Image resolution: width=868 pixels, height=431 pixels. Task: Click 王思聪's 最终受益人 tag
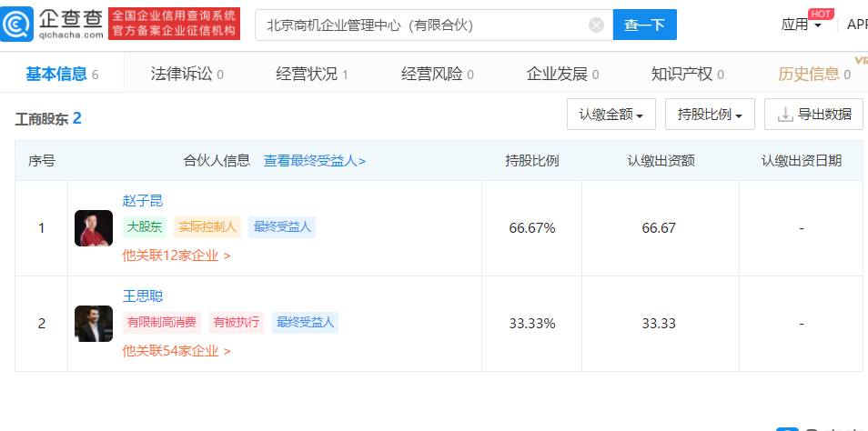point(305,323)
